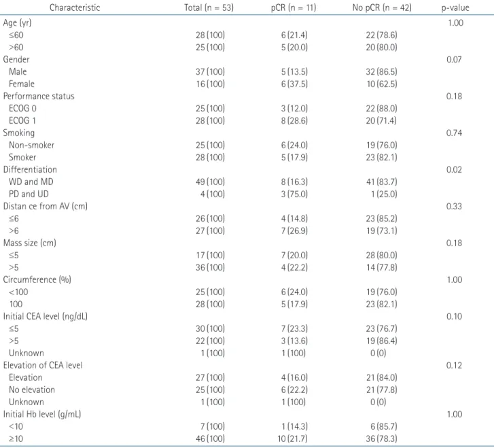Click the '30 (100)' total for CEA ≤5
This screenshot has height=448, width=494.
210,328
